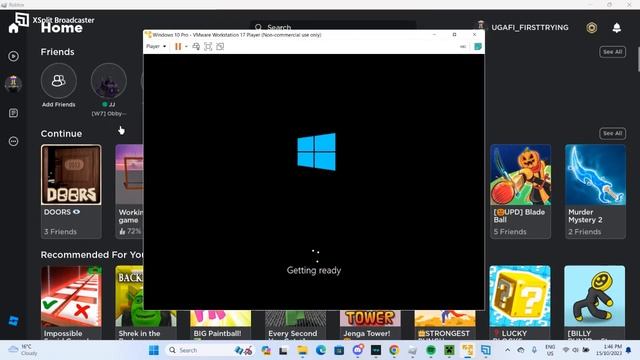
Task: Open Windows notification bell in tray
Action: point(629,350)
